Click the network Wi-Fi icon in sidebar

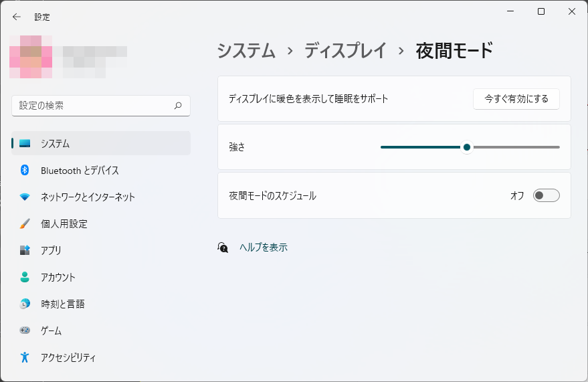[25, 197]
